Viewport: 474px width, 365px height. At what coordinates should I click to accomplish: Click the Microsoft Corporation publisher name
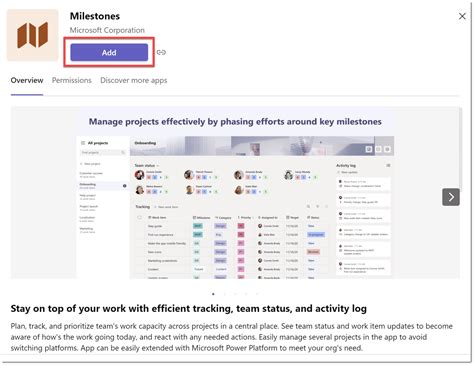coord(107,30)
